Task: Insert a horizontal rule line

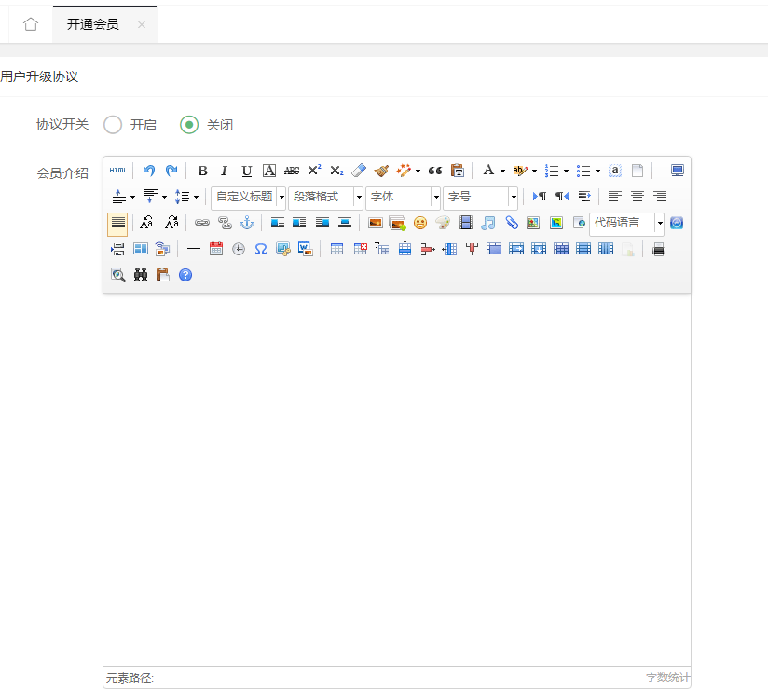Action: pyautogui.click(x=194, y=250)
